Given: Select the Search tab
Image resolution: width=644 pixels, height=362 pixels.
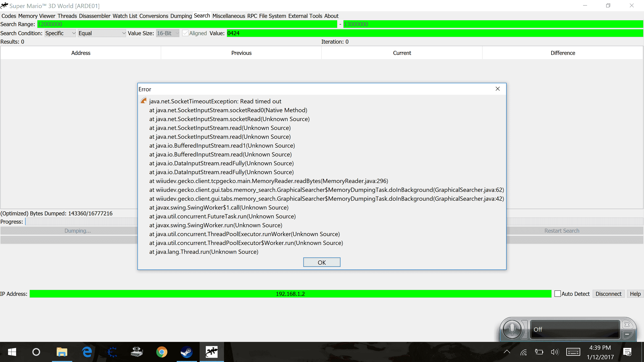Looking at the screenshot, I should pyautogui.click(x=202, y=16).
